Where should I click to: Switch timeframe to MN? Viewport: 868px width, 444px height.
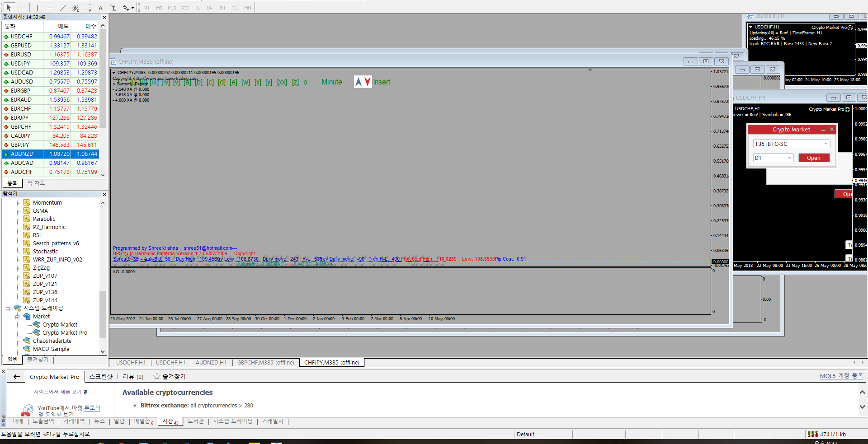(x=248, y=8)
